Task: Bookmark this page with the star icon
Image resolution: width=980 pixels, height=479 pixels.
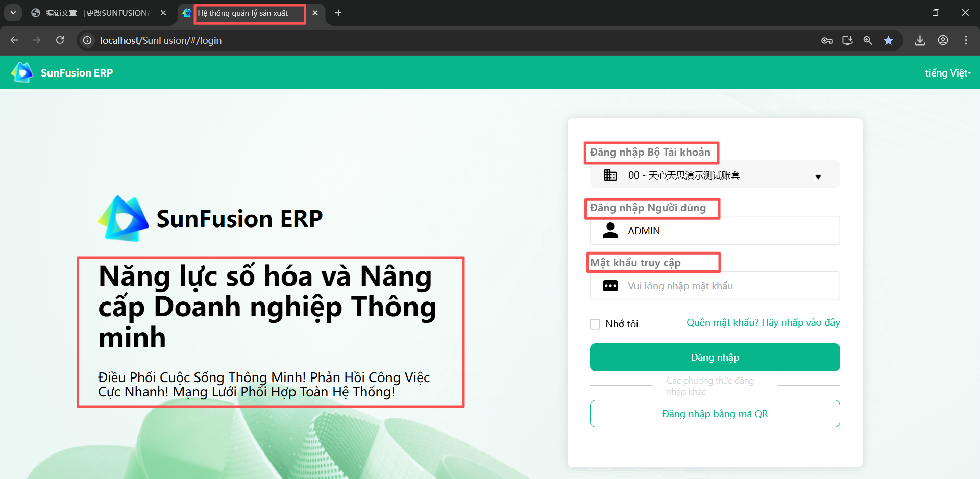Action: [x=889, y=41]
